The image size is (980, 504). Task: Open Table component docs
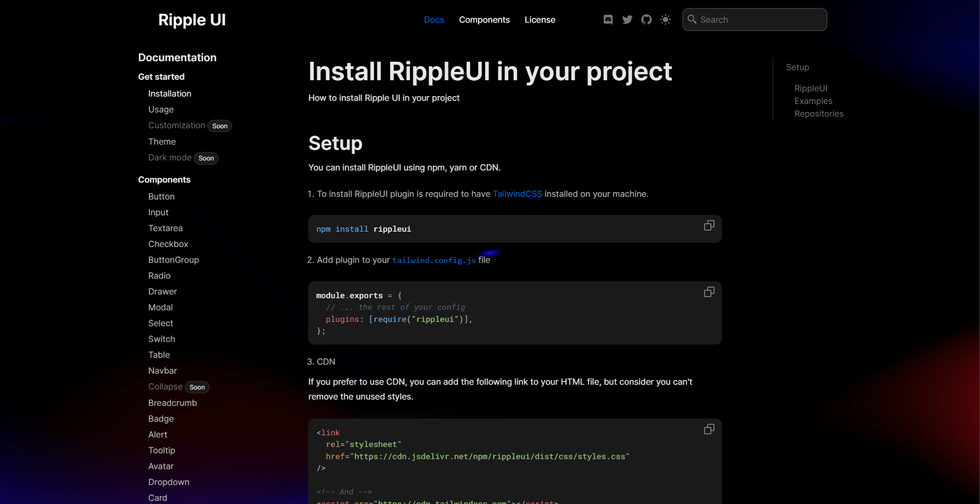pyautogui.click(x=159, y=355)
